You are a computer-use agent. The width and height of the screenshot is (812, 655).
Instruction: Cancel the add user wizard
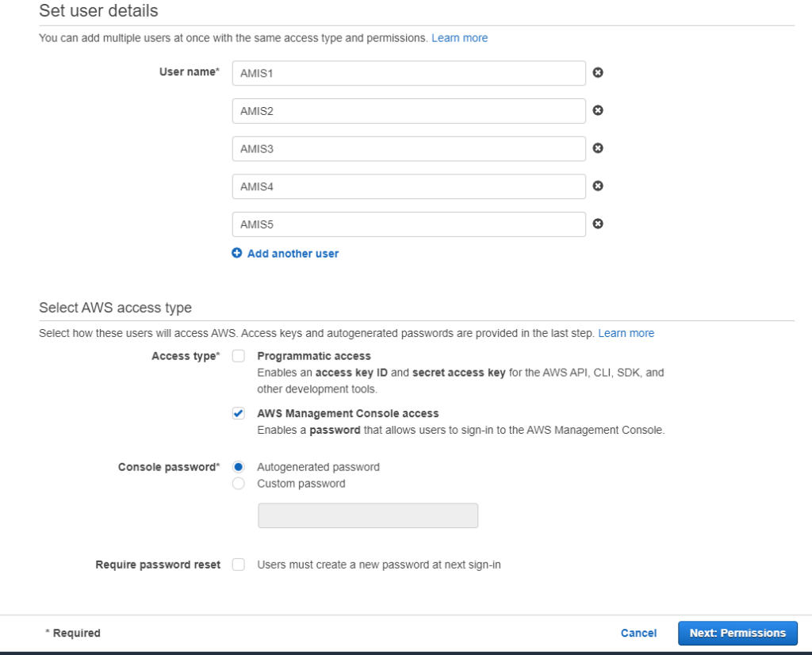tap(638, 633)
